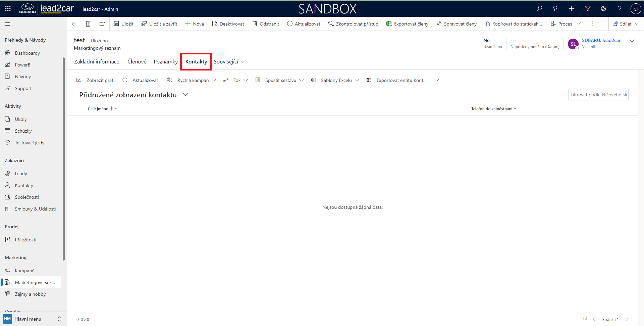The width and height of the screenshot is (644, 326).
Task: Click the advanced find filter icon
Action: pos(588,9)
